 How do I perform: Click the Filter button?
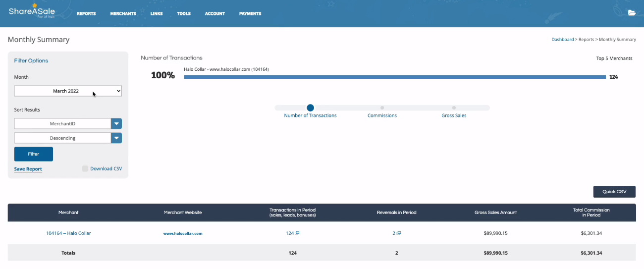34,154
